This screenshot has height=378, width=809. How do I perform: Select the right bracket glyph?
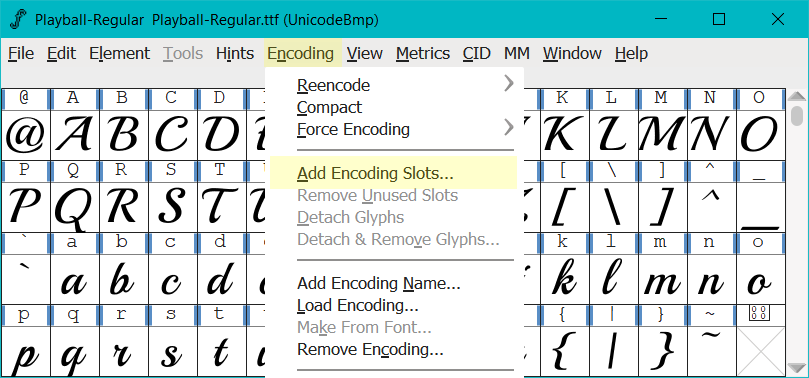click(x=663, y=207)
